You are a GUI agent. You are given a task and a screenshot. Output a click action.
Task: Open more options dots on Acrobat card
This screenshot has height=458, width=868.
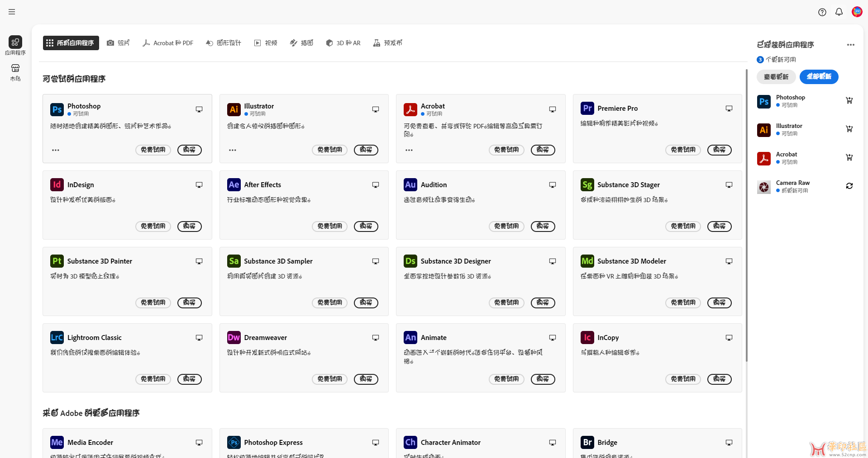point(409,150)
